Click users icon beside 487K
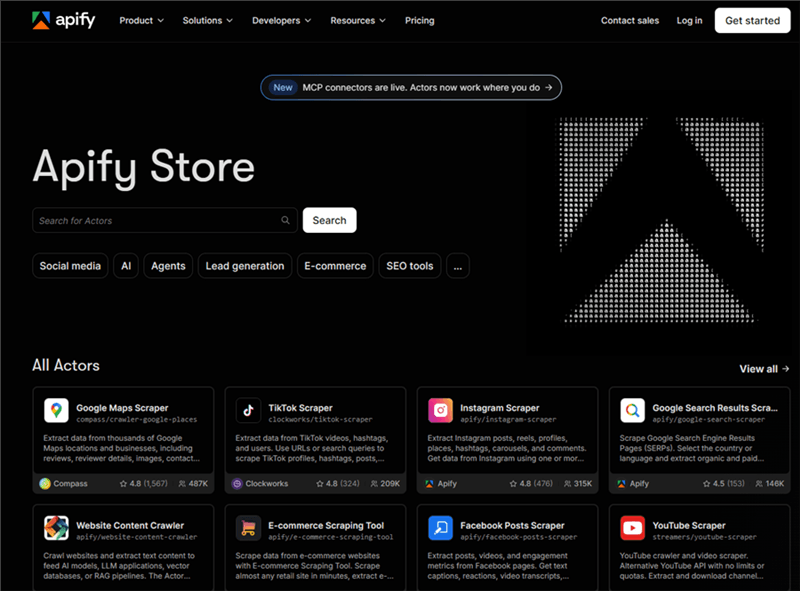This screenshot has width=800, height=591. pos(182,483)
